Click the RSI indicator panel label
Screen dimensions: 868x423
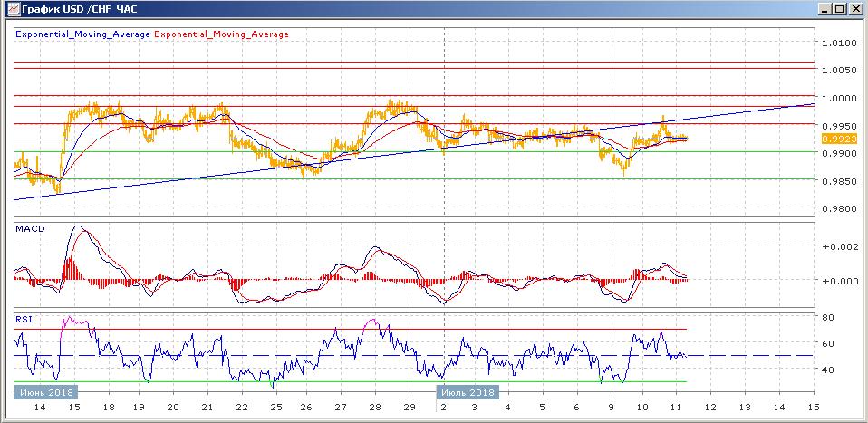(x=24, y=319)
